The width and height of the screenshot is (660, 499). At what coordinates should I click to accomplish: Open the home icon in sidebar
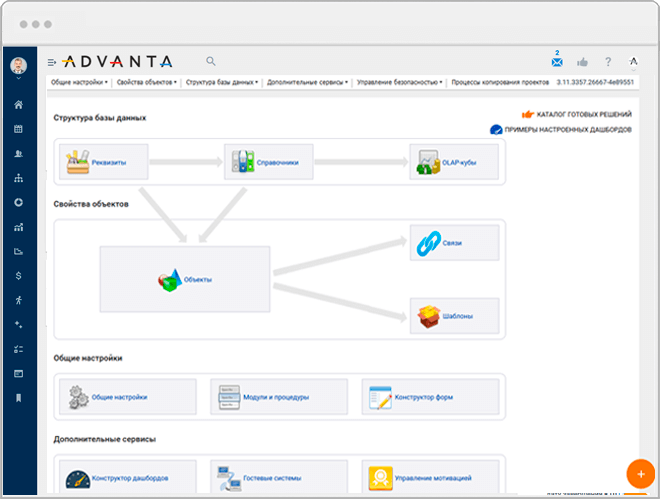pyautogui.click(x=18, y=105)
